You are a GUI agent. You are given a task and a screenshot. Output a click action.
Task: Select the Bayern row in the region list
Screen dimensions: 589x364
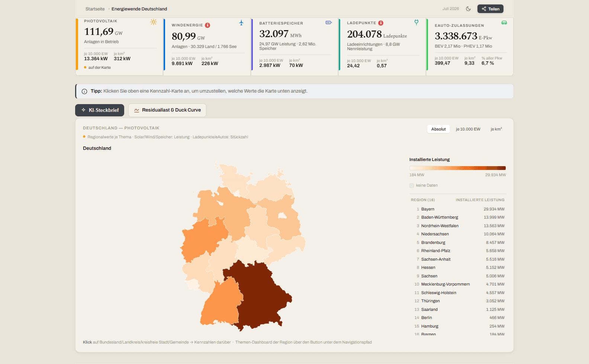point(458,209)
